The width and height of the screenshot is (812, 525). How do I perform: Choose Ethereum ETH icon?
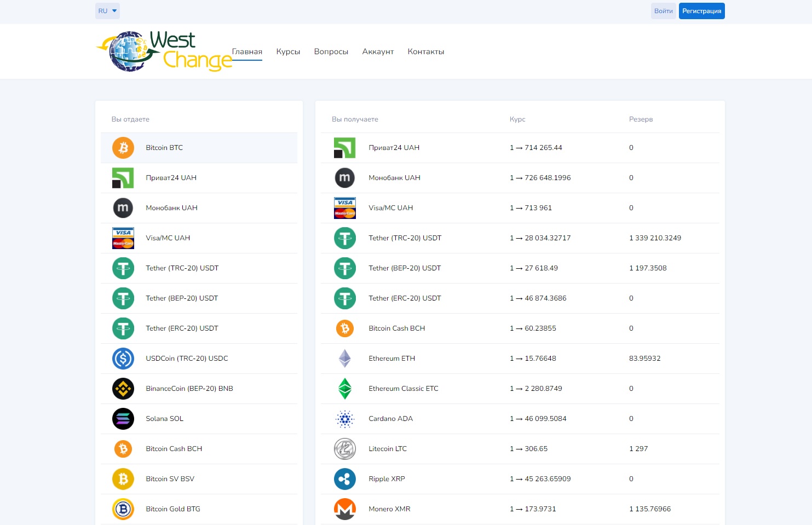click(x=345, y=359)
